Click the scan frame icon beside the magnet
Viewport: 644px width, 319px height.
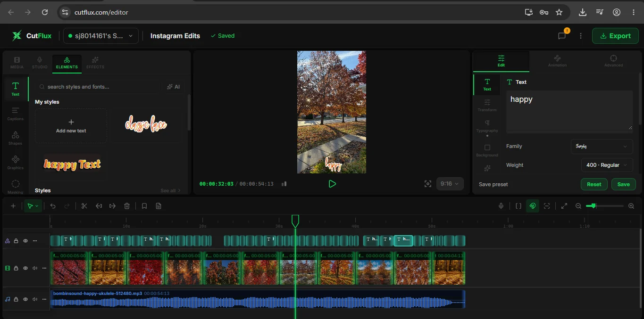tap(547, 206)
